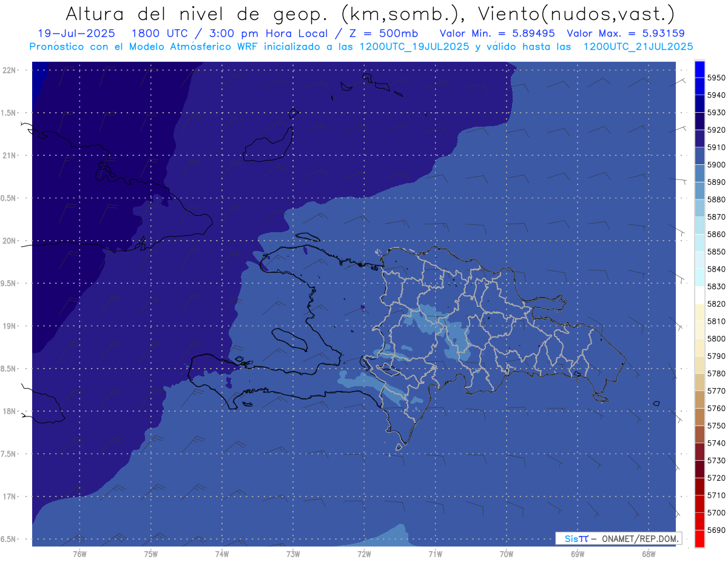Pick the legend value '5850'
The image size is (728, 562).
(716, 252)
